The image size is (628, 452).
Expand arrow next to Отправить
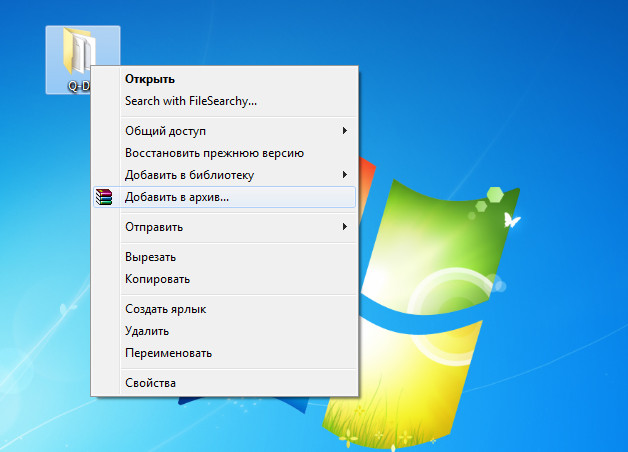(x=344, y=227)
